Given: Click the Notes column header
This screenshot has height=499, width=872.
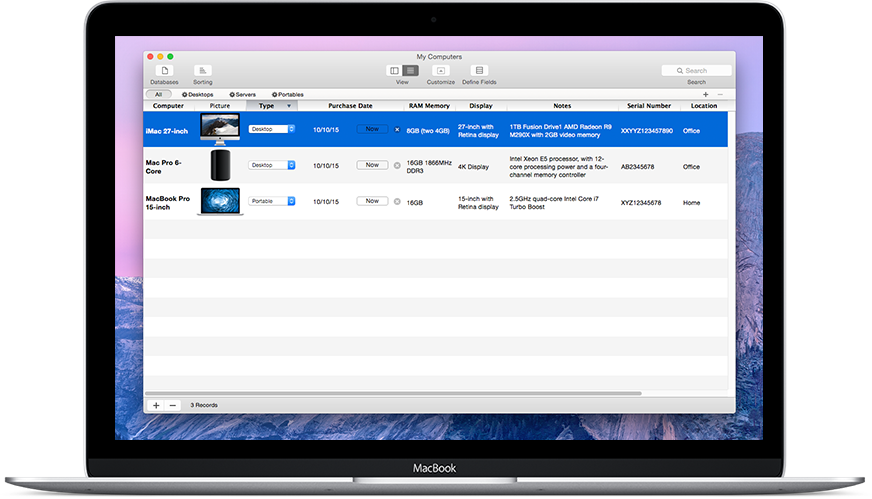Looking at the screenshot, I should click(562, 106).
